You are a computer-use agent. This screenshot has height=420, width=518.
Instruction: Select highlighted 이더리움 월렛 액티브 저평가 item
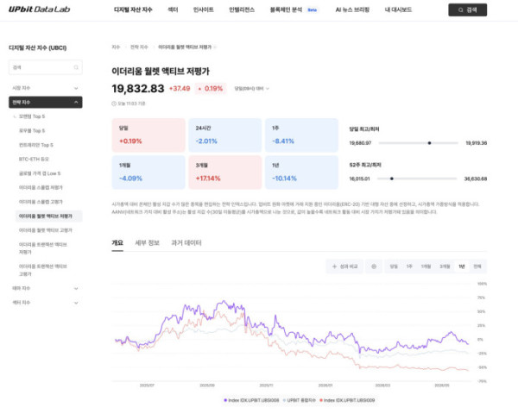coord(48,216)
